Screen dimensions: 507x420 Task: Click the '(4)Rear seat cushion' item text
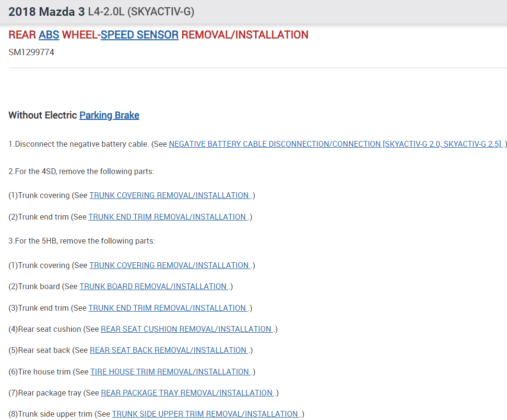click(45, 329)
